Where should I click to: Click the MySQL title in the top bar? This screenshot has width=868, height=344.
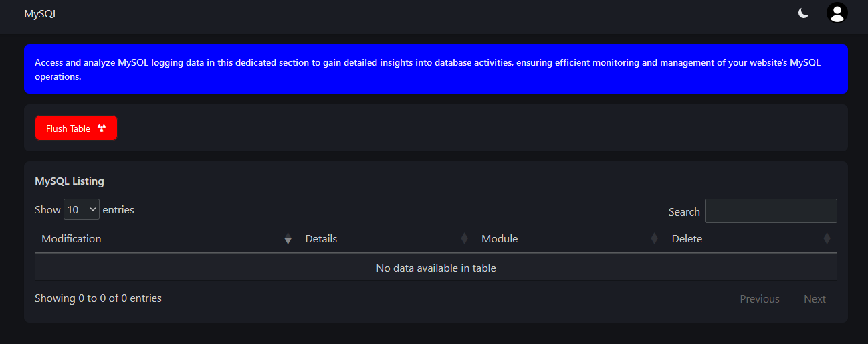pyautogui.click(x=41, y=14)
